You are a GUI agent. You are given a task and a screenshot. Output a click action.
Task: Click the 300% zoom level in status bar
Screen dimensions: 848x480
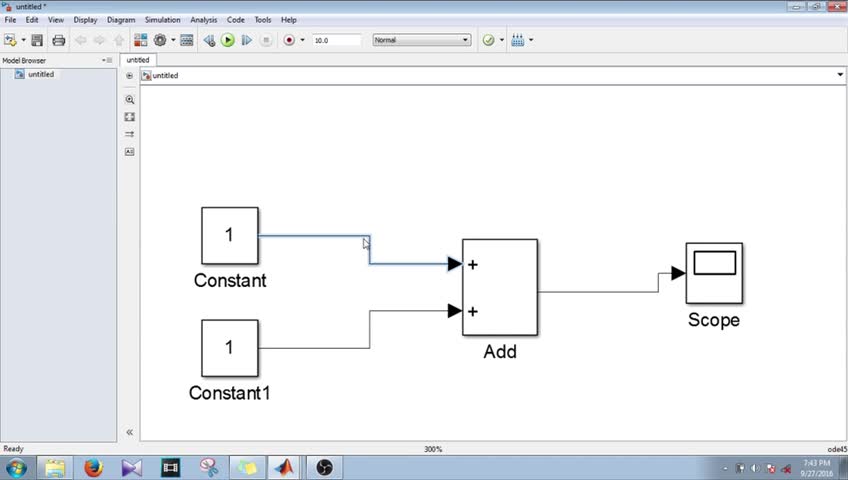[x=433, y=449]
